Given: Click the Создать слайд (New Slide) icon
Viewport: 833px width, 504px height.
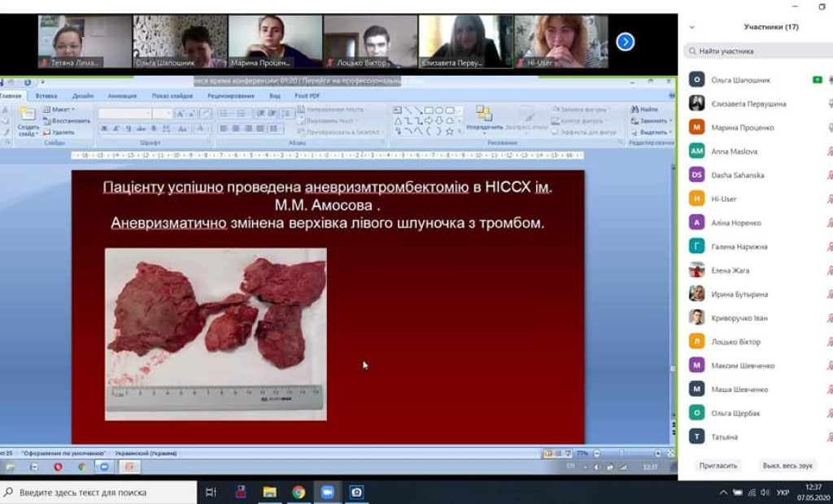Looking at the screenshot, I should pos(29,113).
